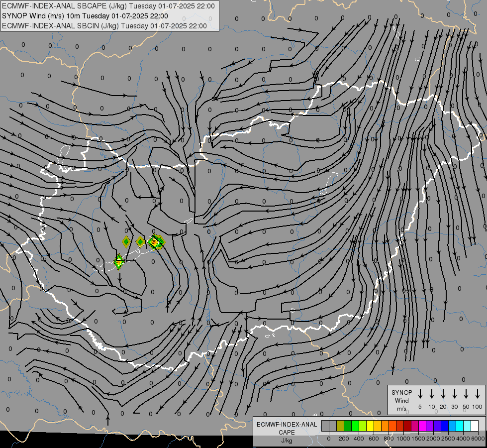Image resolution: width=487 pixels, height=448 pixels.
Task: Click the 10 m/s wind arrow in the SYNOP legend
Action: click(431, 394)
